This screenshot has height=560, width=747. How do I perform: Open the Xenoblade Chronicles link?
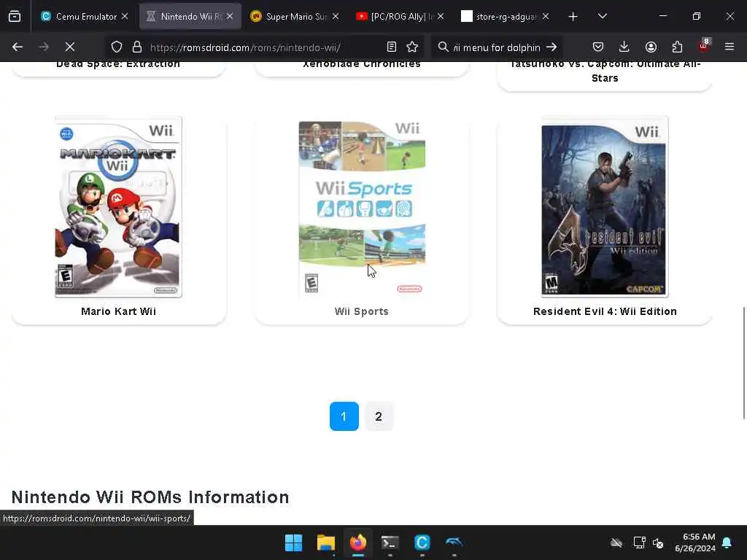click(362, 64)
